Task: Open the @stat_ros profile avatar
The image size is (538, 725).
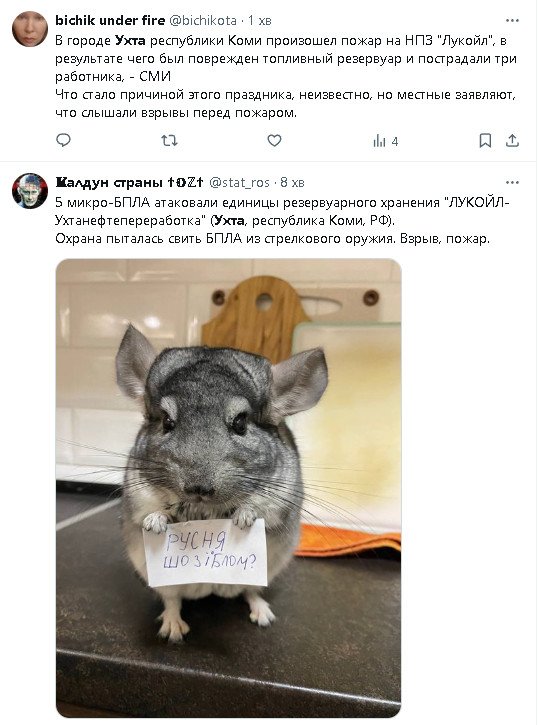Action: (x=30, y=191)
